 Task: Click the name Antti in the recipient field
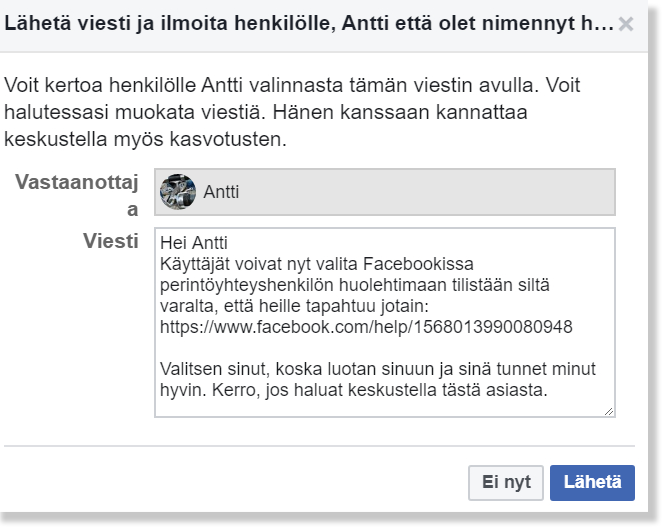(x=220, y=192)
